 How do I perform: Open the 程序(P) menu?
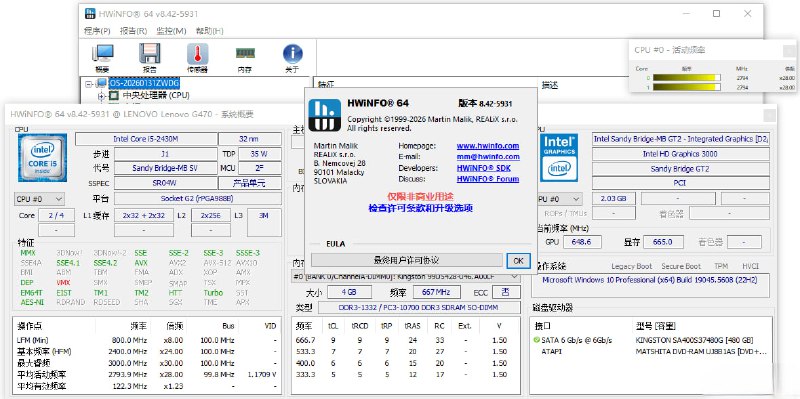pyautogui.click(x=97, y=31)
